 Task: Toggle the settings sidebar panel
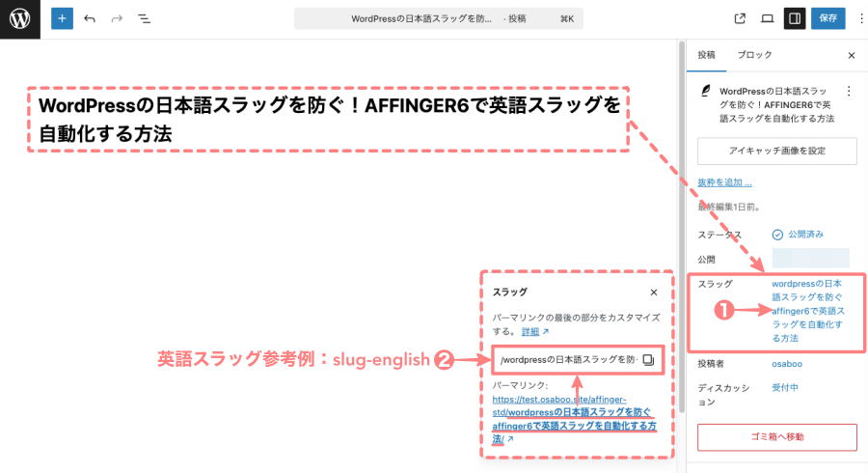(795, 19)
